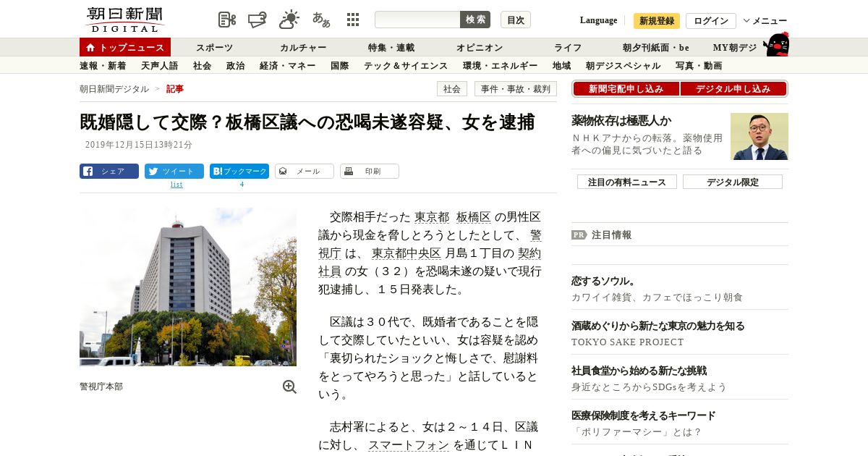
Task: Tweet this article (ツイート)
Action: (174, 172)
